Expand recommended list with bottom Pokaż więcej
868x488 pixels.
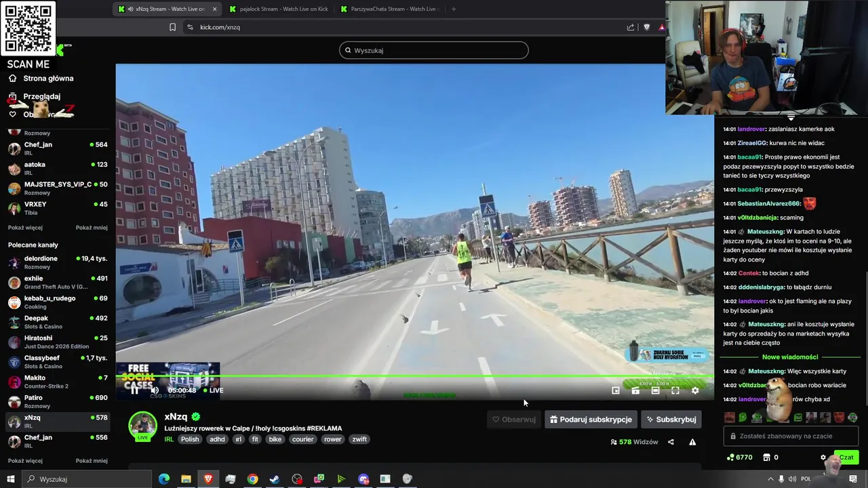pos(25,461)
